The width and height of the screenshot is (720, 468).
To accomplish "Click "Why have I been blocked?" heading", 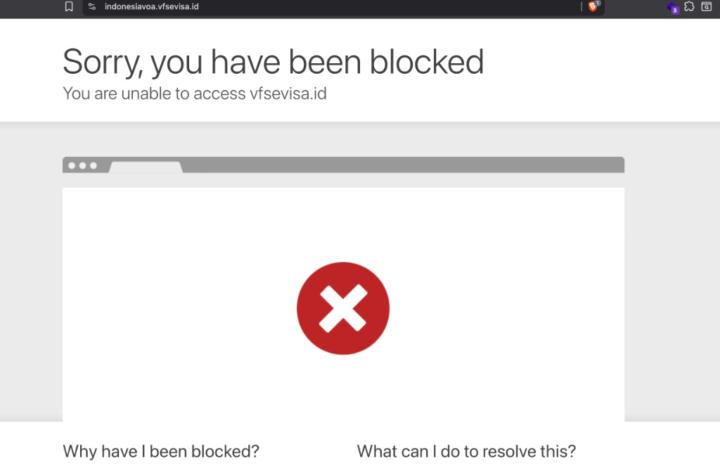I will pos(161,451).
